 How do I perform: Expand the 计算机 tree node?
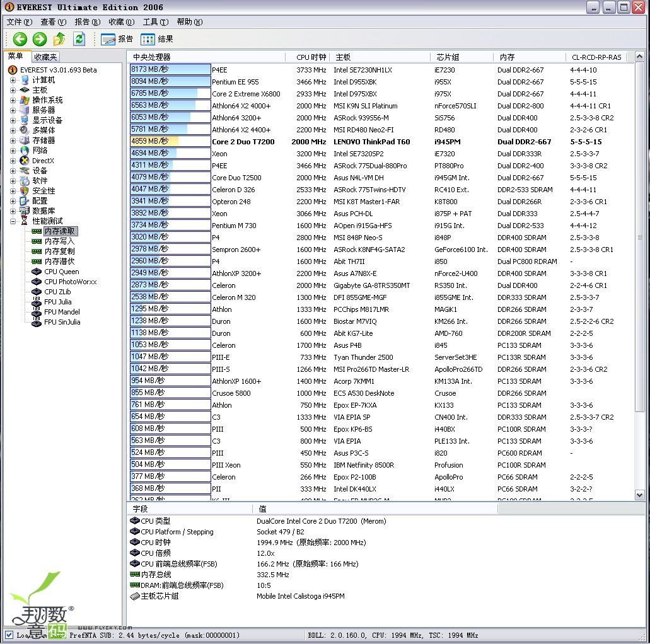click(13, 80)
